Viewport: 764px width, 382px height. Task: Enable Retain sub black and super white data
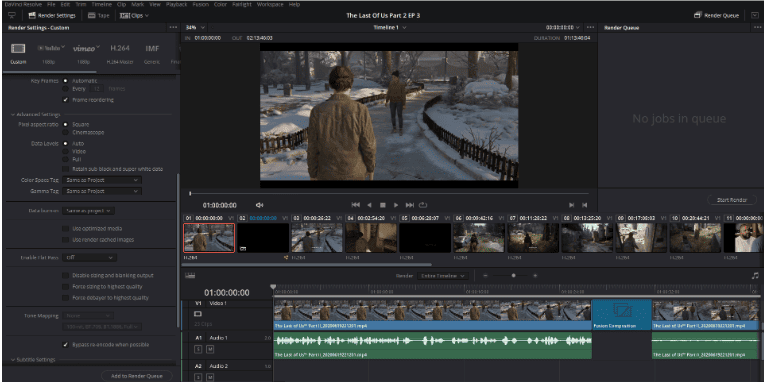pos(65,169)
